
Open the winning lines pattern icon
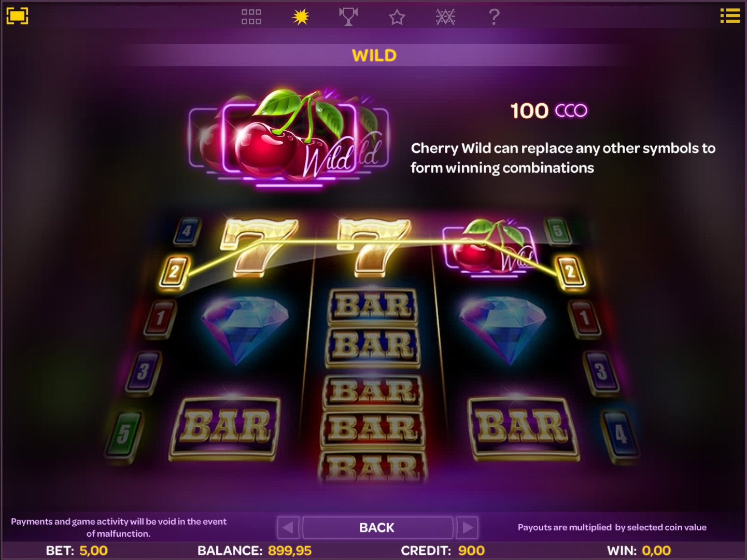tap(445, 17)
